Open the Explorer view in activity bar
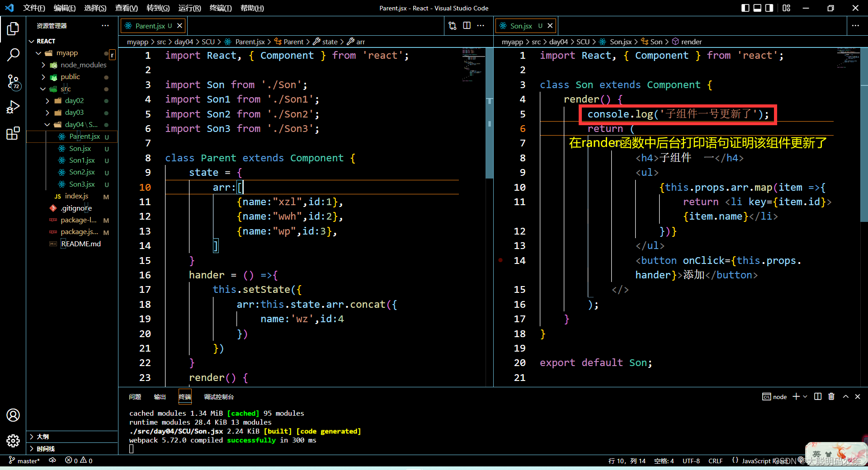The width and height of the screenshot is (868, 470). click(13, 29)
